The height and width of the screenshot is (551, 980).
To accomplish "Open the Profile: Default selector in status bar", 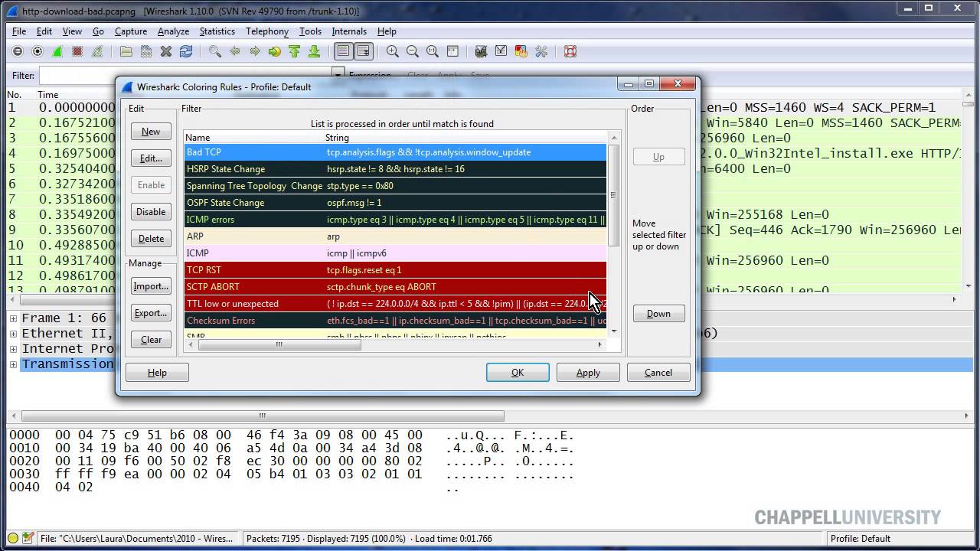I will point(861,539).
